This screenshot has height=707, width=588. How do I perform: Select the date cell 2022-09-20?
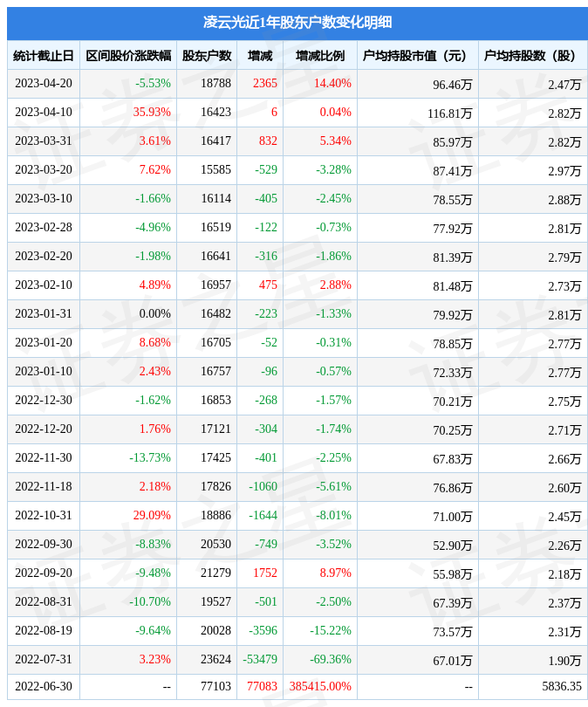44,573
